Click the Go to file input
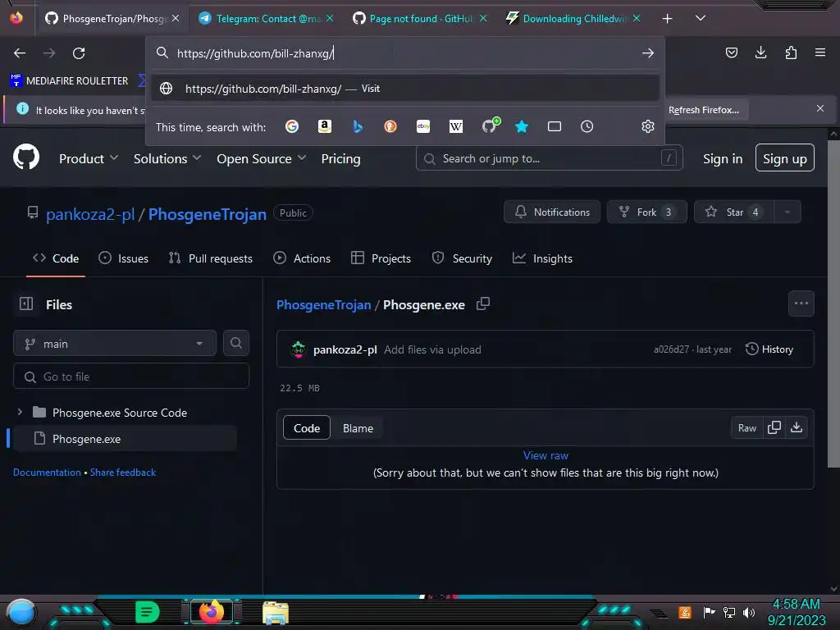This screenshot has width=840, height=630. pyautogui.click(x=131, y=377)
